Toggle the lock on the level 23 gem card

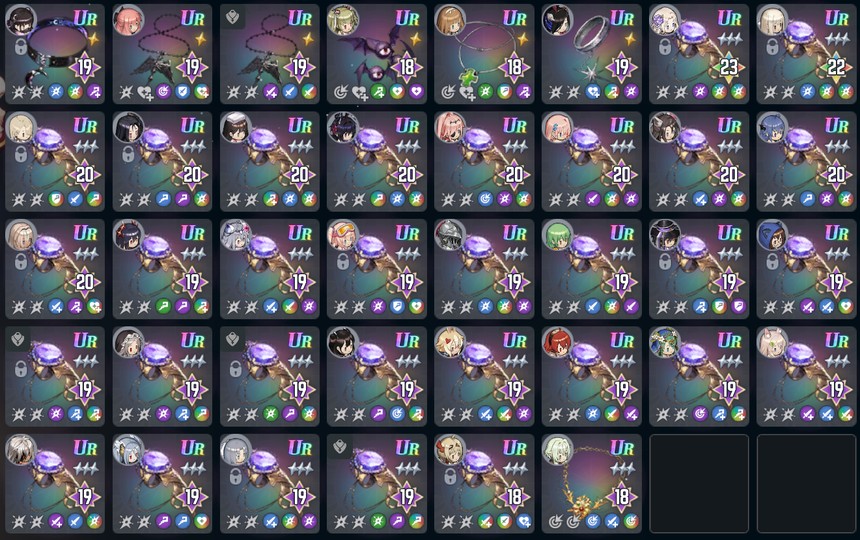point(665,47)
